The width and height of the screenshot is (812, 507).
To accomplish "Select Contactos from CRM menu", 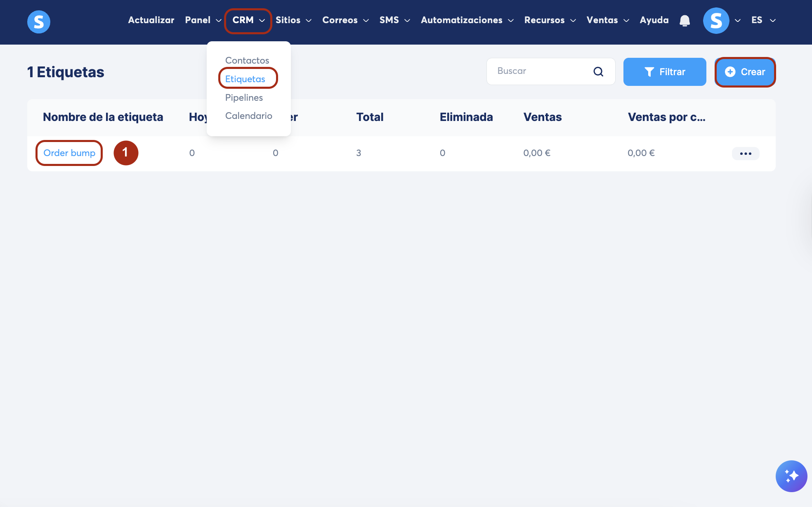I will click(x=247, y=60).
